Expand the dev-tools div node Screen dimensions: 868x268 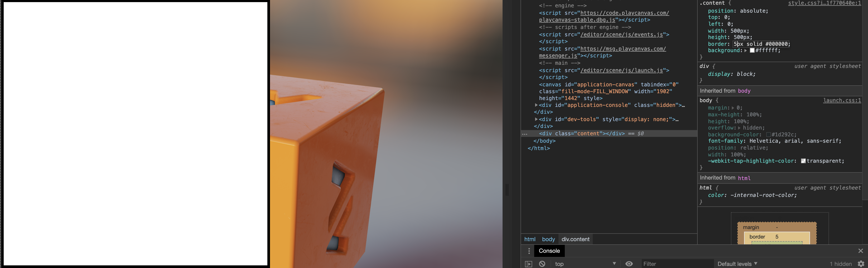tap(536, 119)
